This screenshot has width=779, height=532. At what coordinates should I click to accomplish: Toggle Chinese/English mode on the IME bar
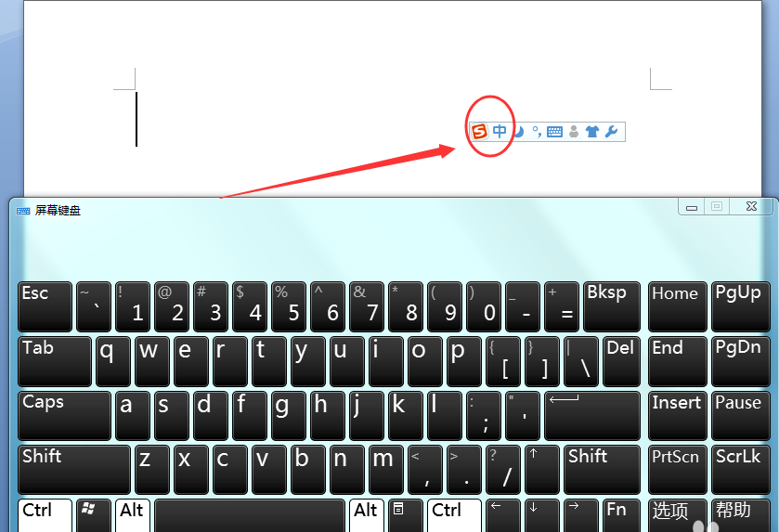coord(500,131)
